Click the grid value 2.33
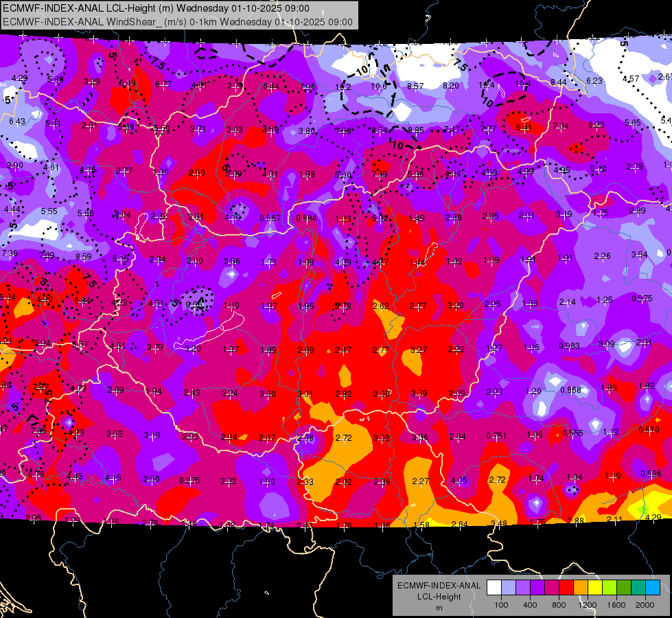This screenshot has width=672, height=618. 305,481
